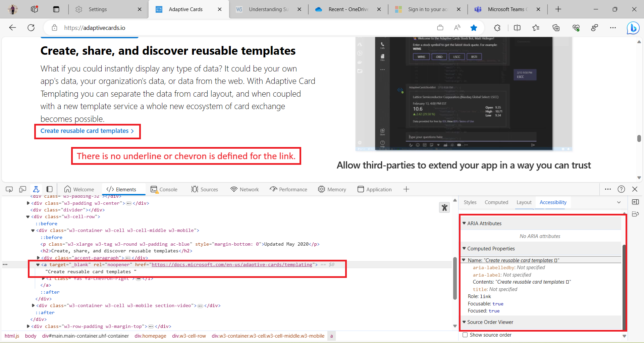
Task: Open the Sources tab
Action: tap(205, 189)
